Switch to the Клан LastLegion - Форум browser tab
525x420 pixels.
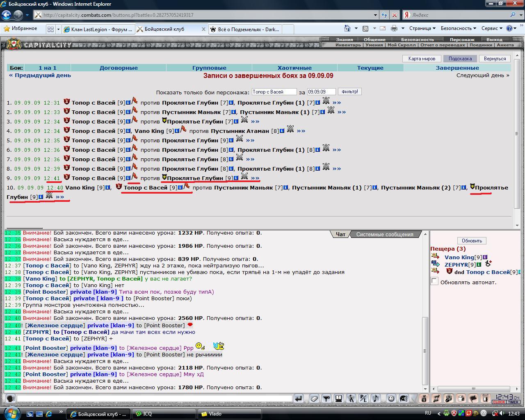(98, 29)
